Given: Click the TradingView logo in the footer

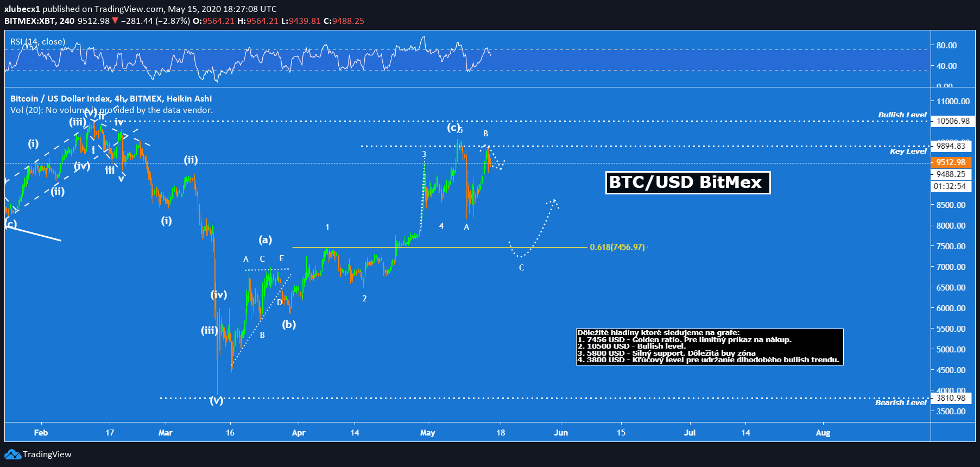Looking at the screenshot, I should 38,455.
